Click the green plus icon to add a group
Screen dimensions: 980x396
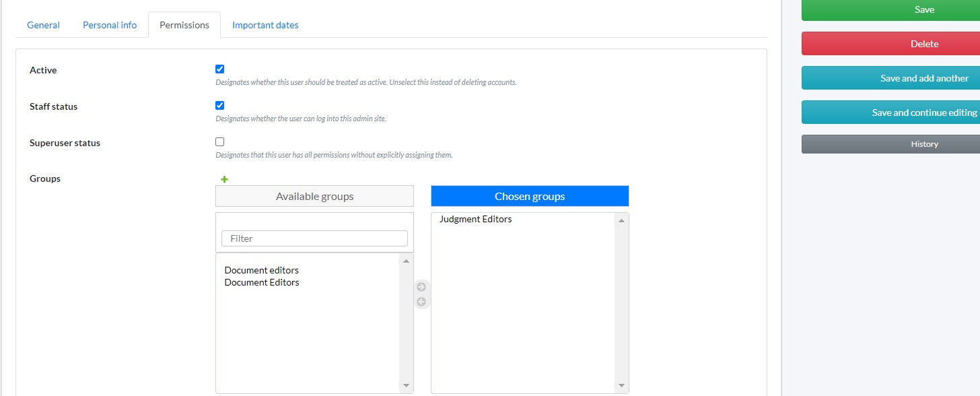point(225,180)
